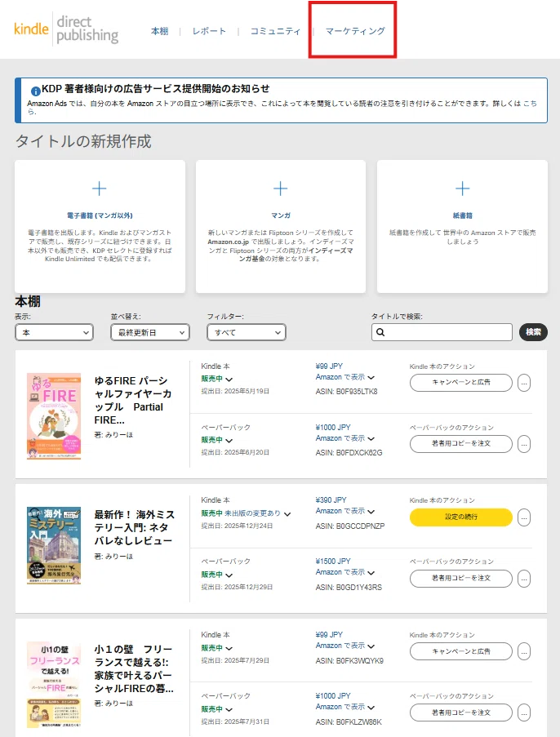Click the ¥390 JPY price text
Viewport: 560px width, 737px height.
[x=331, y=500]
